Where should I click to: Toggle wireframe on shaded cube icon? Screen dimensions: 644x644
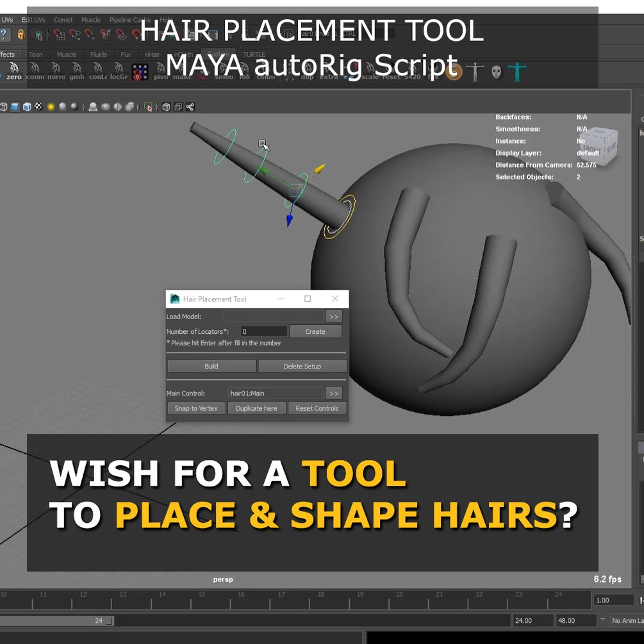27,107
